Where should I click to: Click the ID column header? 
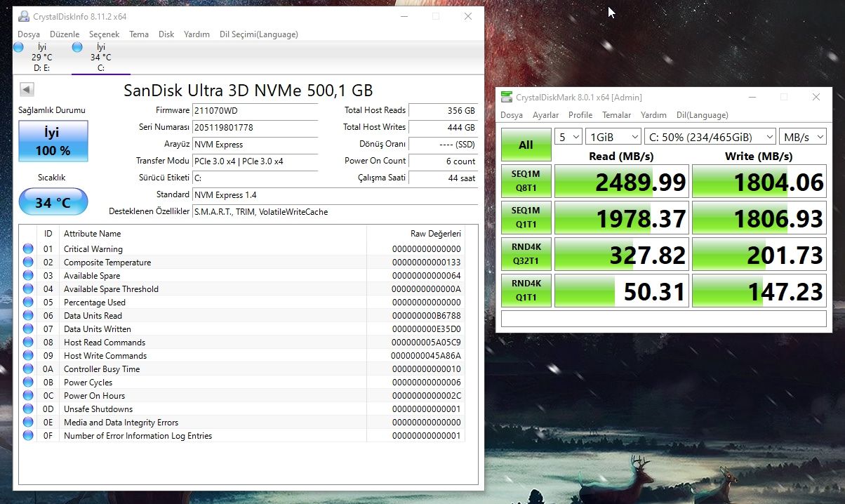pos(48,233)
